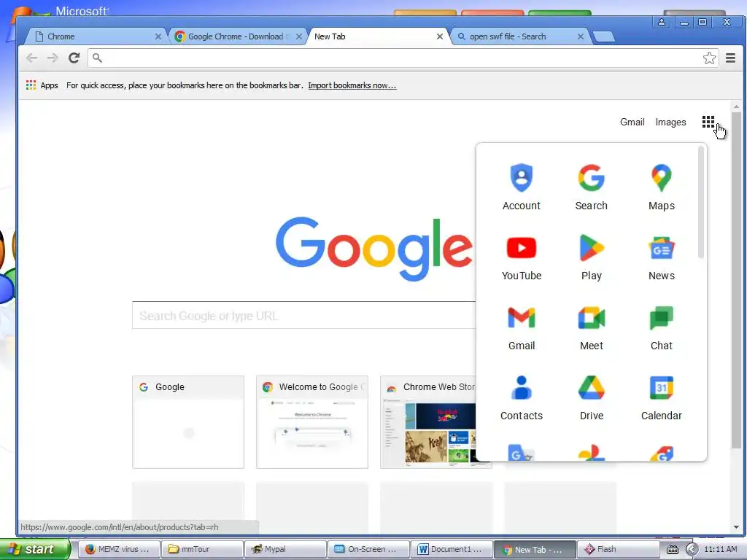The height and width of the screenshot is (560, 747).
Task: Close the first Chrome tab
Action: click(158, 36)
